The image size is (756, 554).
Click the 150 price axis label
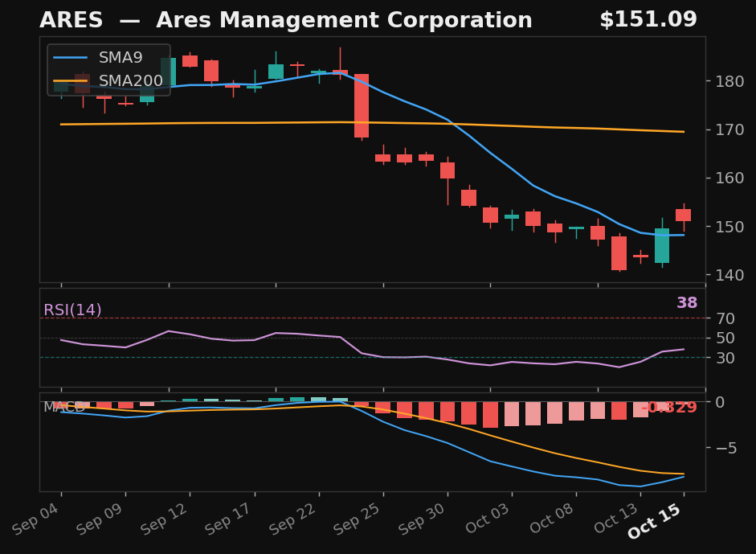tap(729, 226)
